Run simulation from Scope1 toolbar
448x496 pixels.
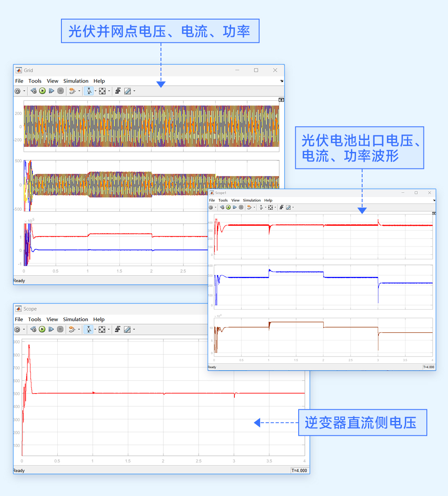pos(228,208)
